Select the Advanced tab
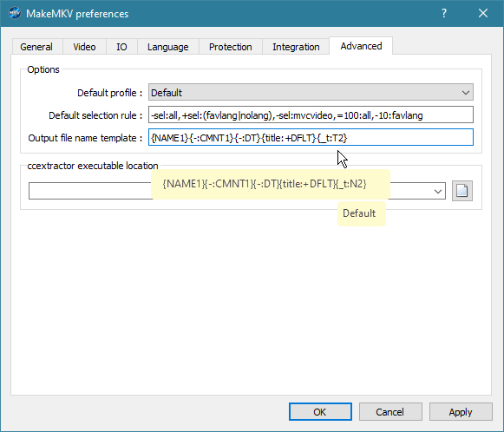The height and width of the screenshot is (432, 504). 361,46
